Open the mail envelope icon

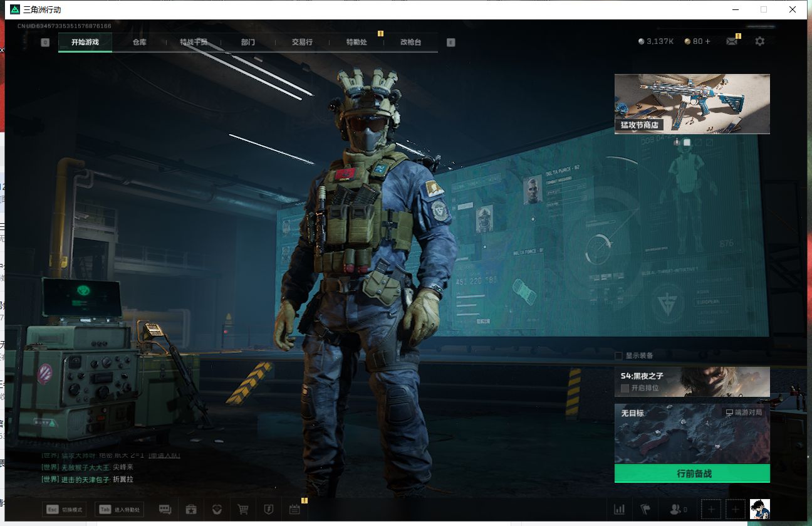[732, 41]
